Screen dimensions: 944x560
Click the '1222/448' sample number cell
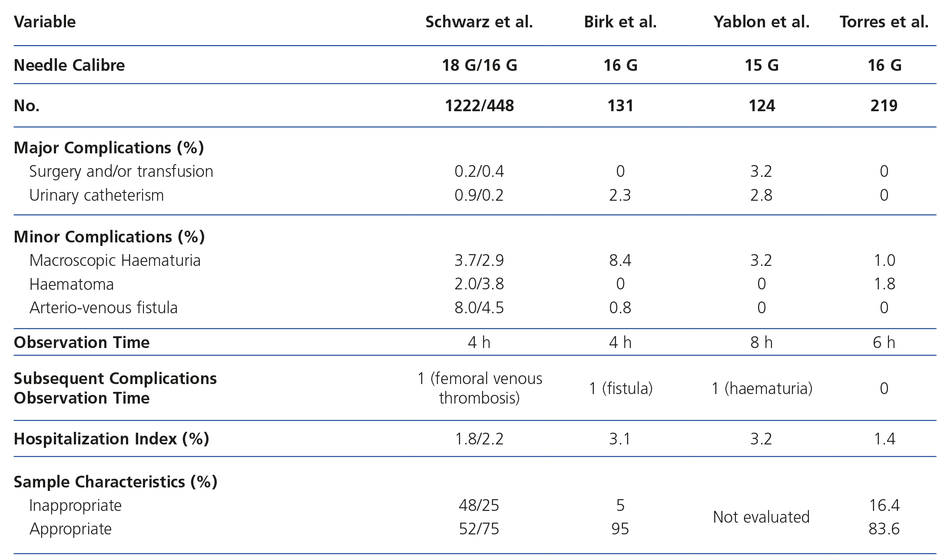[479, 106]
